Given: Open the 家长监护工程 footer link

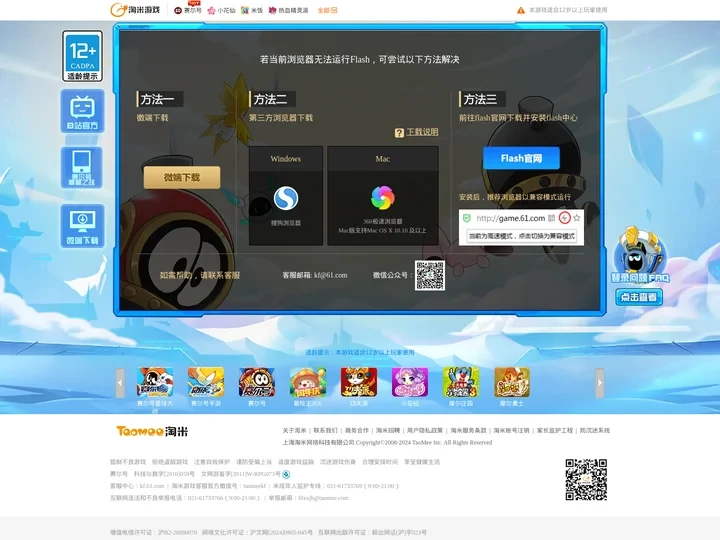Looking at the screenshot, I should click(555, 430).
